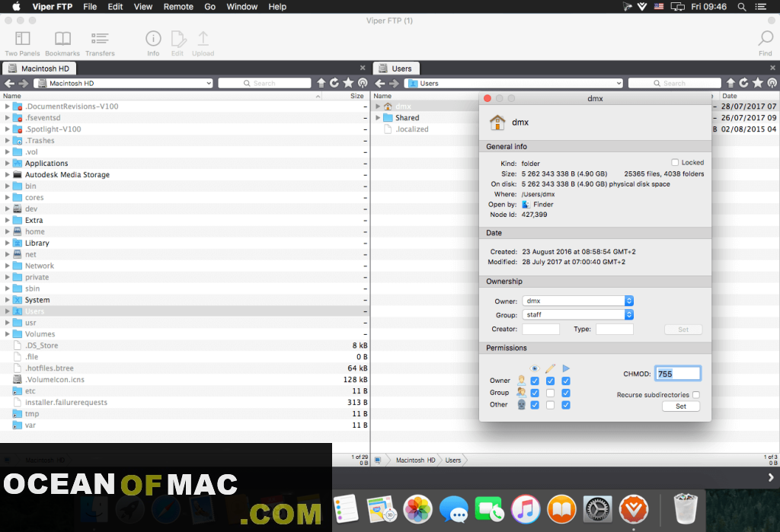Open the Go menu
780x532 pixels.
coord(210,7)
